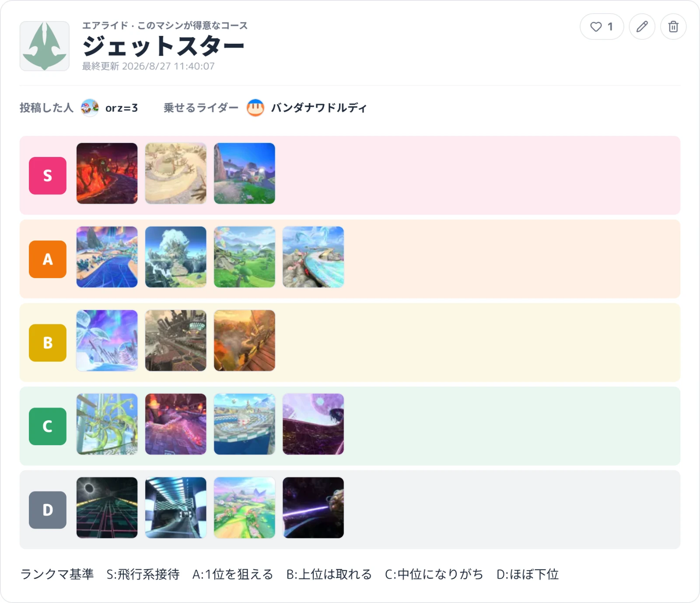The height and width of the screenshot is (603, 700).
Task: Click the last updated timestamp 2026/8/27
Action: point(148,66)
